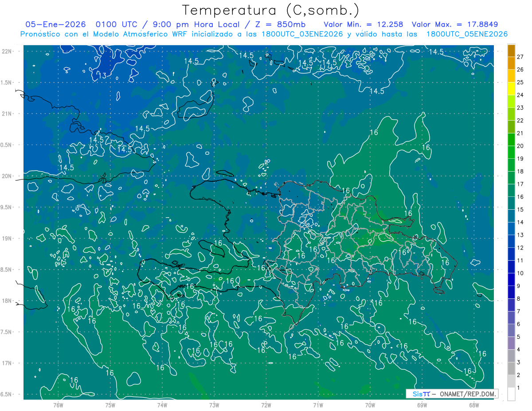Click the "71W" longitude axis label

pos(318,405)
